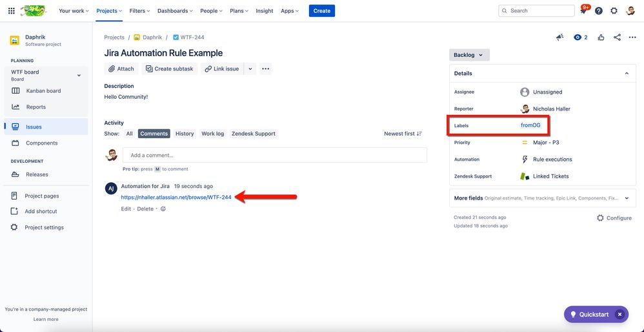This screenshot has width=644, height=332.
Task: Expand the People dropdown menu
Action: [211, 11]
